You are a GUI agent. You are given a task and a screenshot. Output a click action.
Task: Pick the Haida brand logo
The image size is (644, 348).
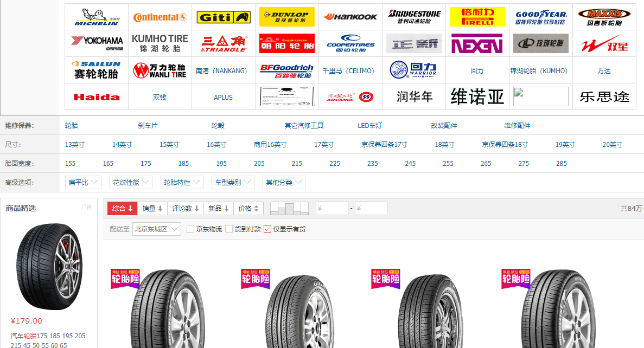click(x=97, y=97)
